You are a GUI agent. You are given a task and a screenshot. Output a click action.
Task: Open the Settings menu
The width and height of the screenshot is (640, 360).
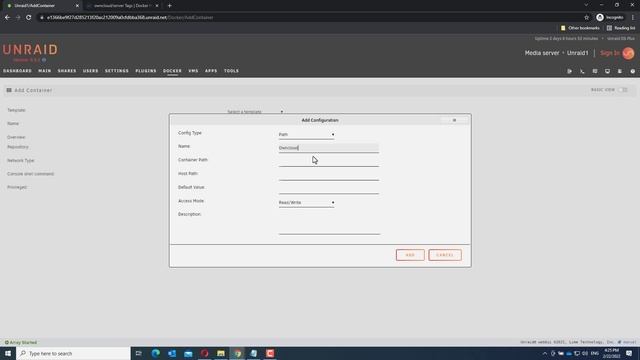coord(117,71)
